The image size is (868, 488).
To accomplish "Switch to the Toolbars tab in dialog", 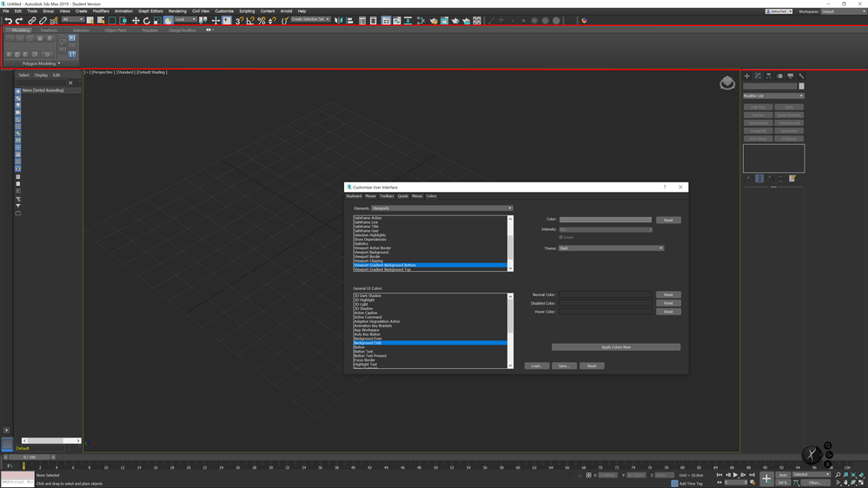I will (387, 196).
